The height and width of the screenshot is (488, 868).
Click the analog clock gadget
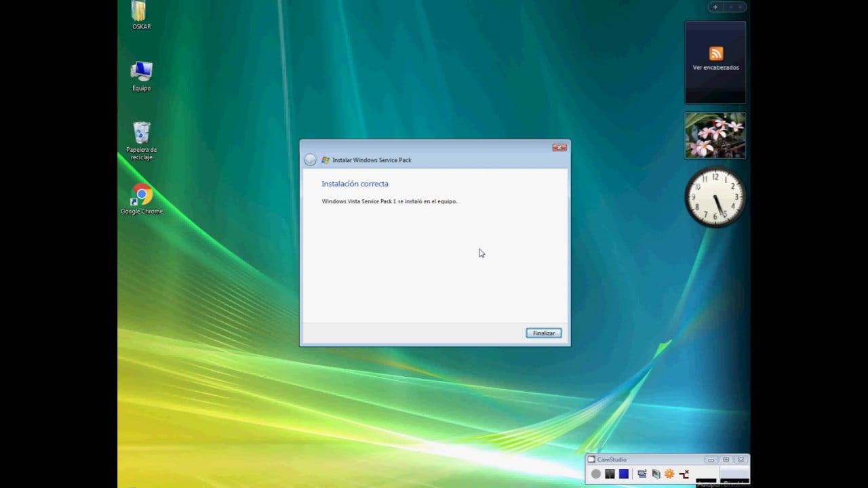(715, 197)
